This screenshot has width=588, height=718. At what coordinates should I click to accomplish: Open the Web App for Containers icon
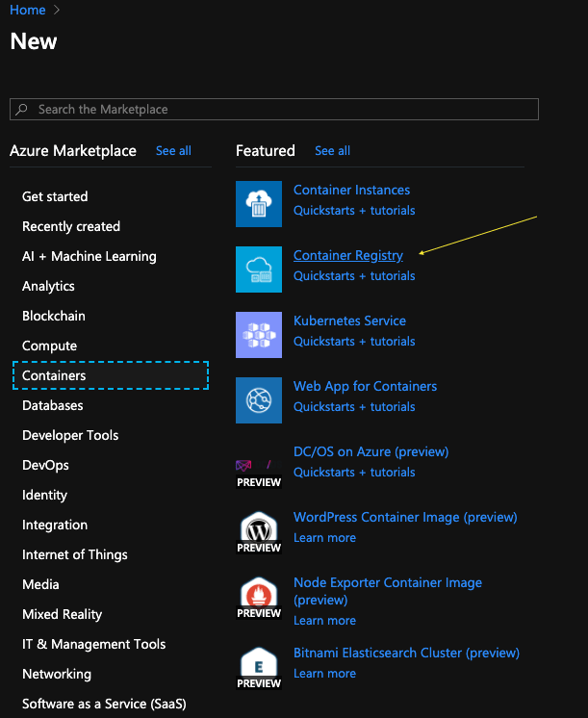pos(259,400)
